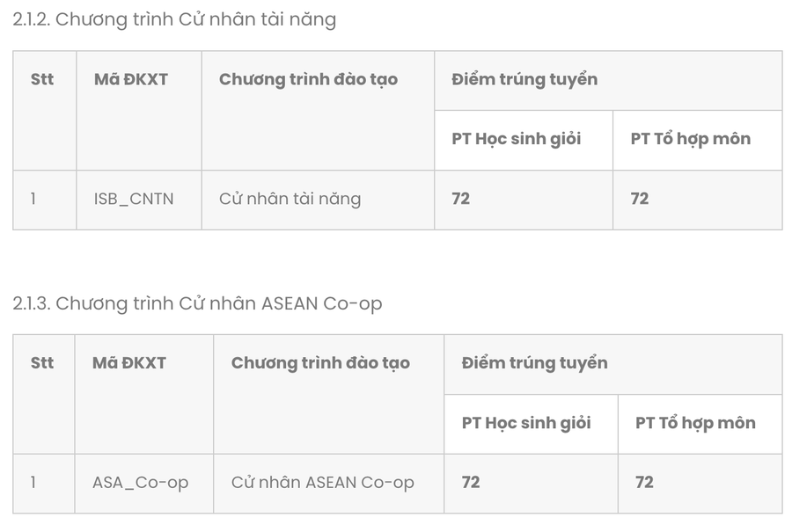Click the heading '2.1.2. Chương trình Cử nhân tài năng'

(x=174, y=19)
